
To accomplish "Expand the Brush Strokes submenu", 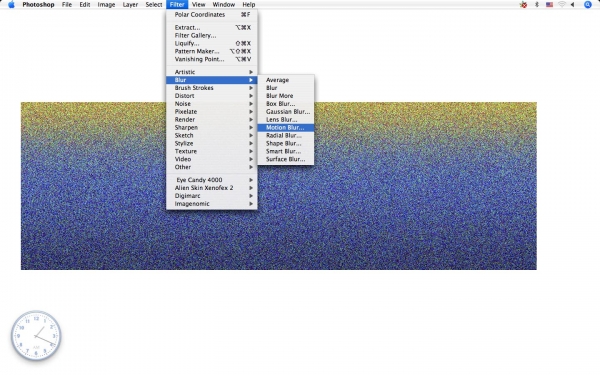I will [x=212, y=88].
